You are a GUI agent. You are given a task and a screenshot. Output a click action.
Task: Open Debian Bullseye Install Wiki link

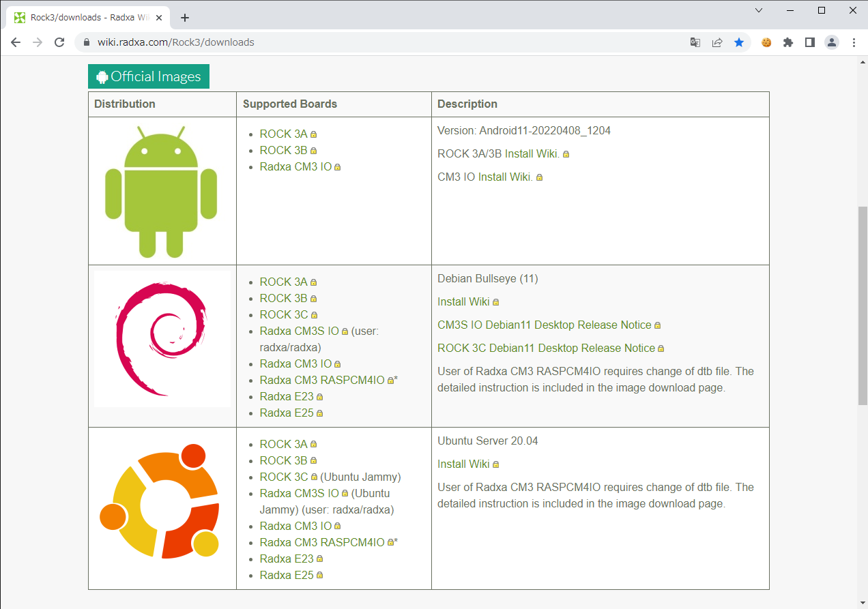coord(463,301)
